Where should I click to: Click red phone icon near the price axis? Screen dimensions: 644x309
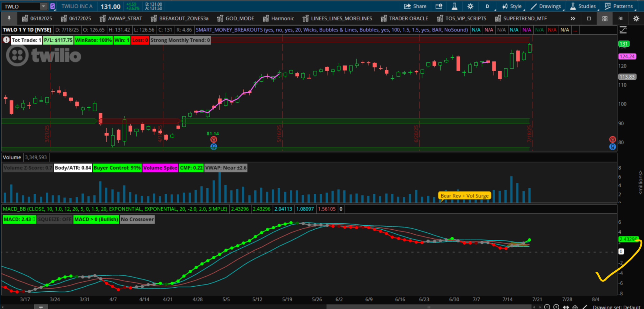click(x=612, y=139)
